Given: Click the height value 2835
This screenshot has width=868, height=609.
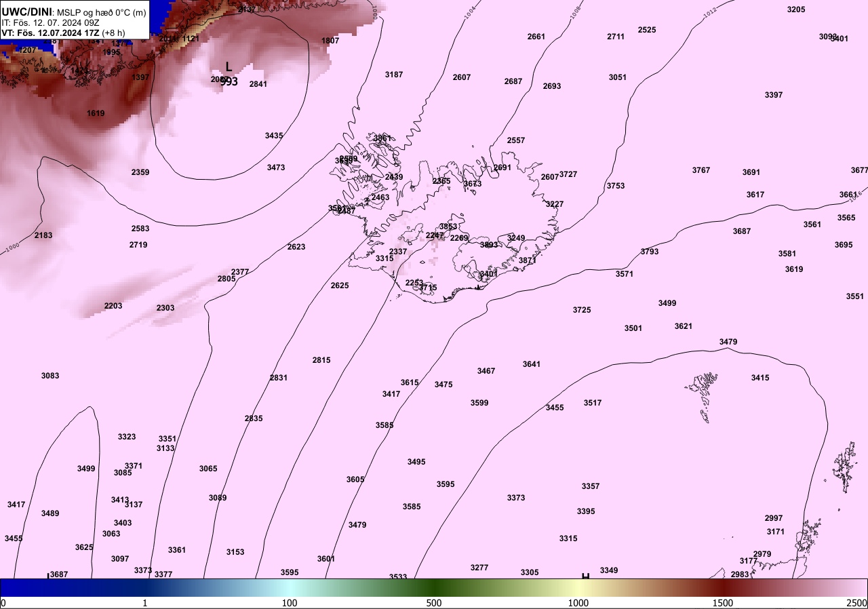Looking at the screenshot, I should point(254,418).
